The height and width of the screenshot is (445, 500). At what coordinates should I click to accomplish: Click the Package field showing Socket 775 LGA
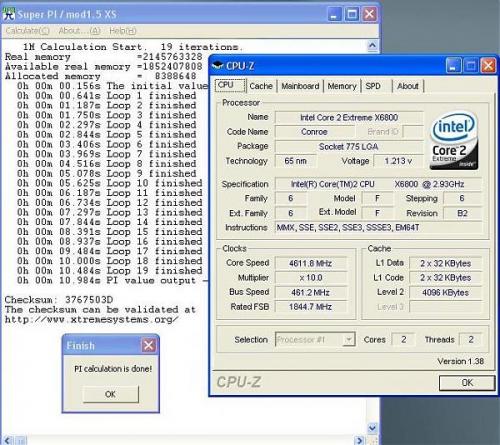point(349,146)
